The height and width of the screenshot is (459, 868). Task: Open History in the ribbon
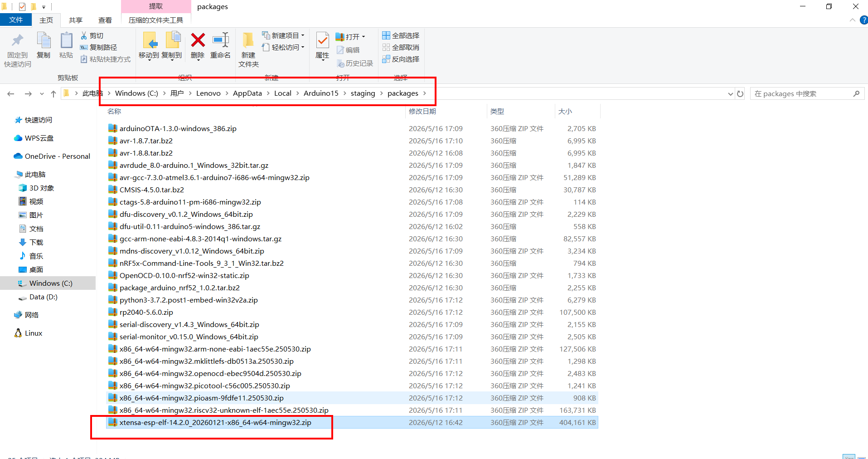(x=355, y=63)
